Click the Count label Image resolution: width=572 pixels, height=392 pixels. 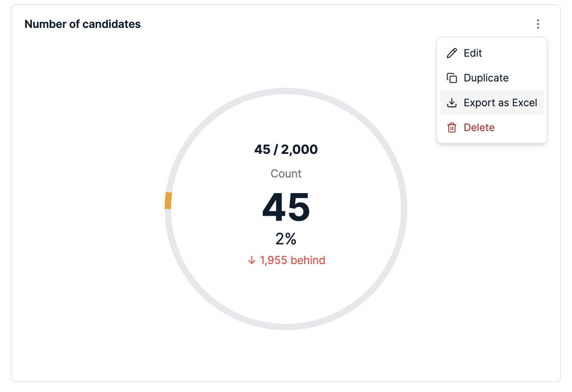coord(286,174)
